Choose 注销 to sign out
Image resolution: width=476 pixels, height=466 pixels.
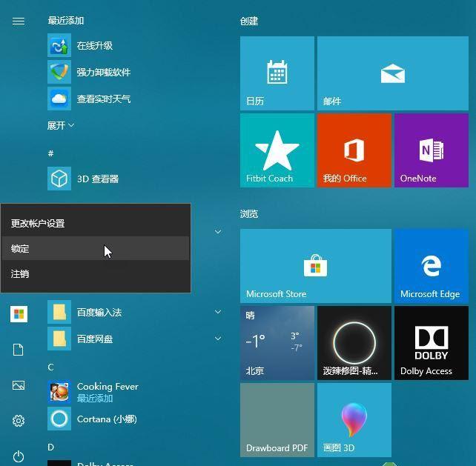click(96, 273)
